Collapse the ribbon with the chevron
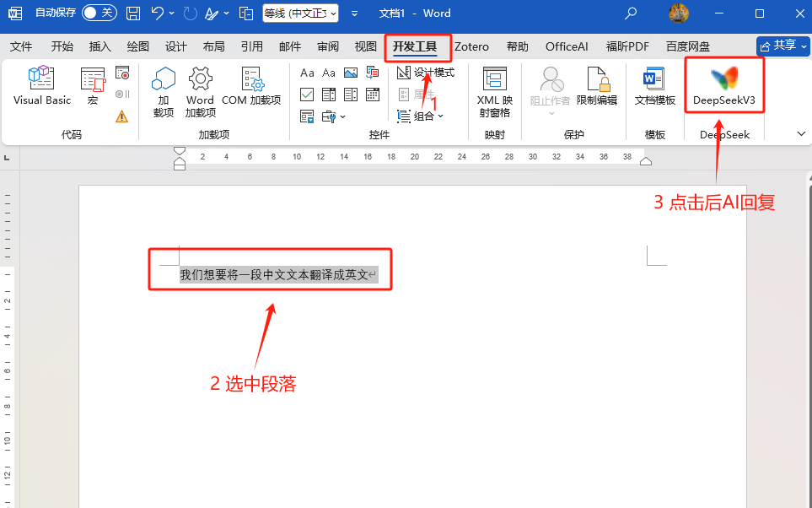The height and width of the screenshot is (508, 812). tap(801, 133)
